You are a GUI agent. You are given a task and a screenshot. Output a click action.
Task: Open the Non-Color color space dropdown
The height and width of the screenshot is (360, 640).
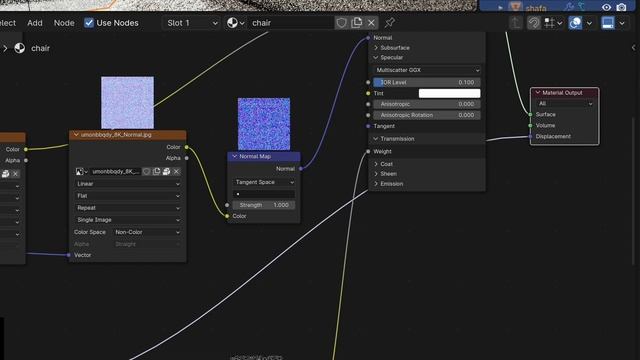tap(147, 232)
